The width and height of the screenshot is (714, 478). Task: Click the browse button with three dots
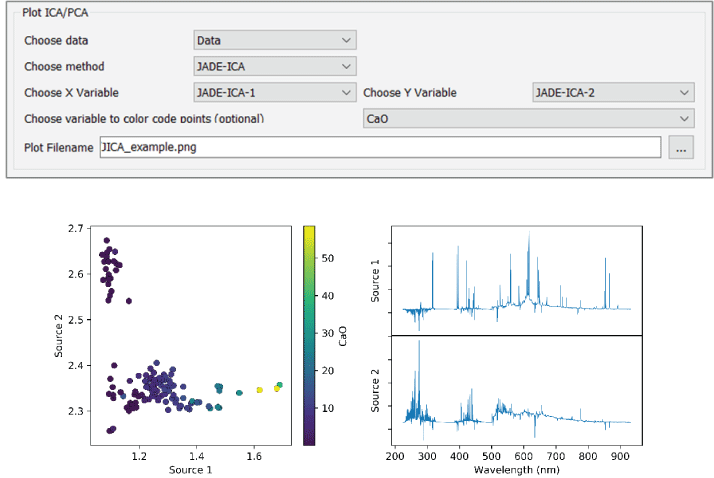pyautogui.click(x=681, y=148)
